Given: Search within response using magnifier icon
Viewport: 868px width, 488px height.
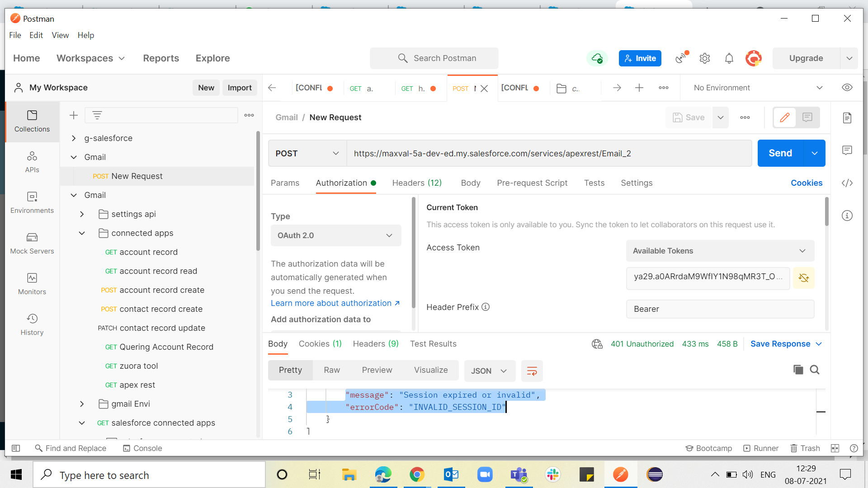Looking at the screenshot, I should pyautogui.click(x=815, y=370).
